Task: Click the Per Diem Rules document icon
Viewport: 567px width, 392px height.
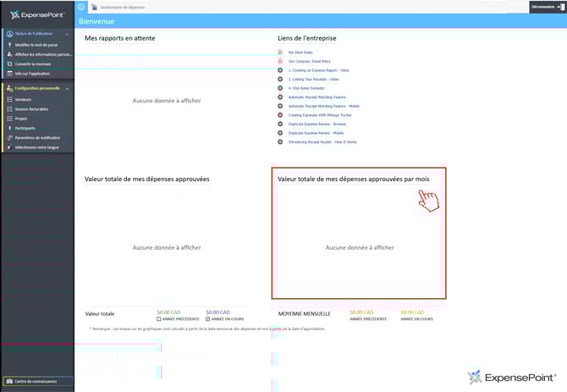Action: tap(280, 52)
